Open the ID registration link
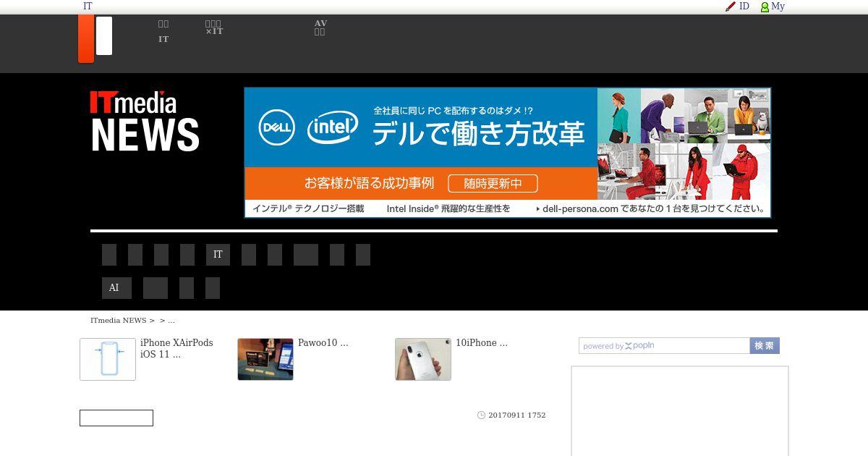The width and height of the screenshot is (868, 456). [744, 7]
